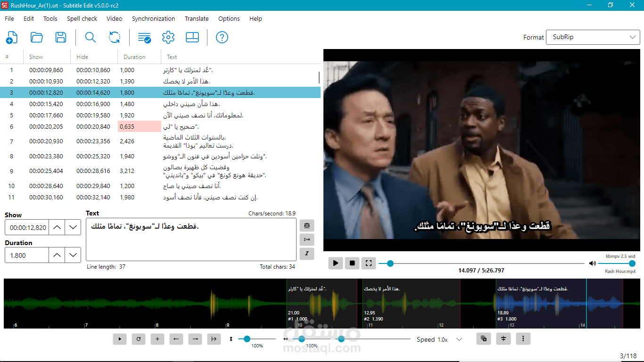This screenshot has width=644, height=362.
Task: Switch the video to fullscreen
Action: coord(369,263)
